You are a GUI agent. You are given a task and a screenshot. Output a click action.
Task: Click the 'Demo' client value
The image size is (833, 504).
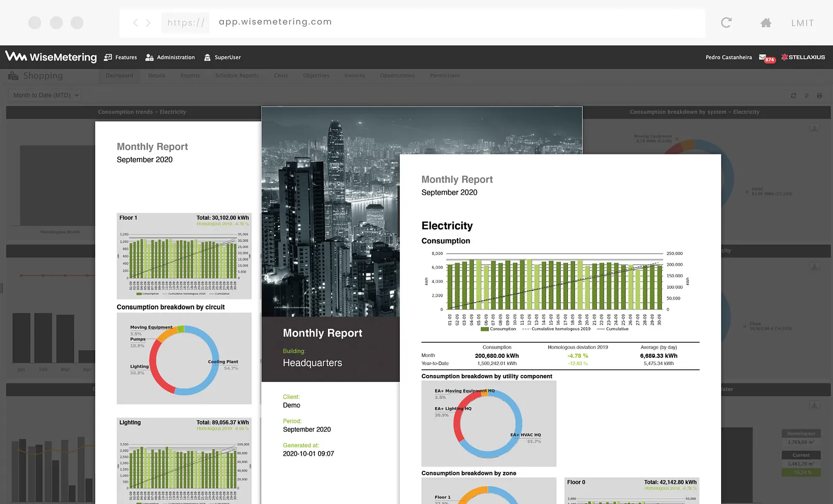click(292, 405)
